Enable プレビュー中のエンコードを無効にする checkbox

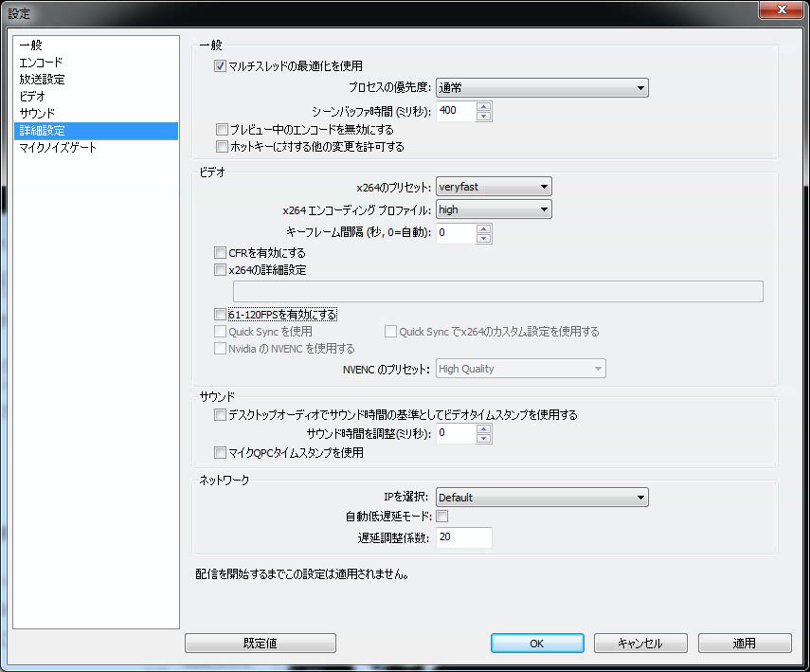point(222,129)
